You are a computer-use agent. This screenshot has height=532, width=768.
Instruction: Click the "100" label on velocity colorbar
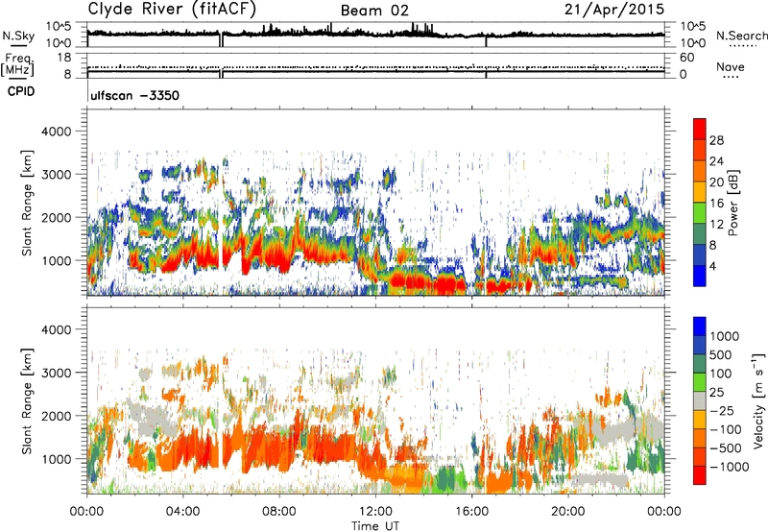(x=721, y=374)
